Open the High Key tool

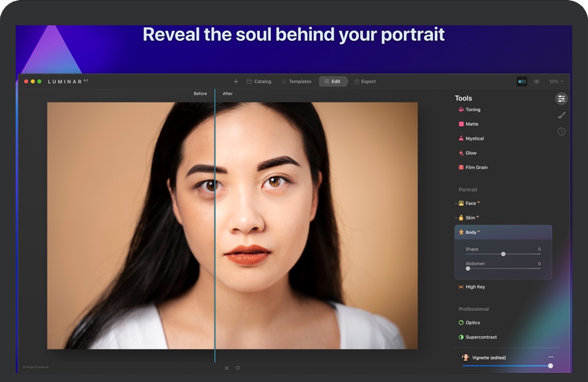point(475,287)
